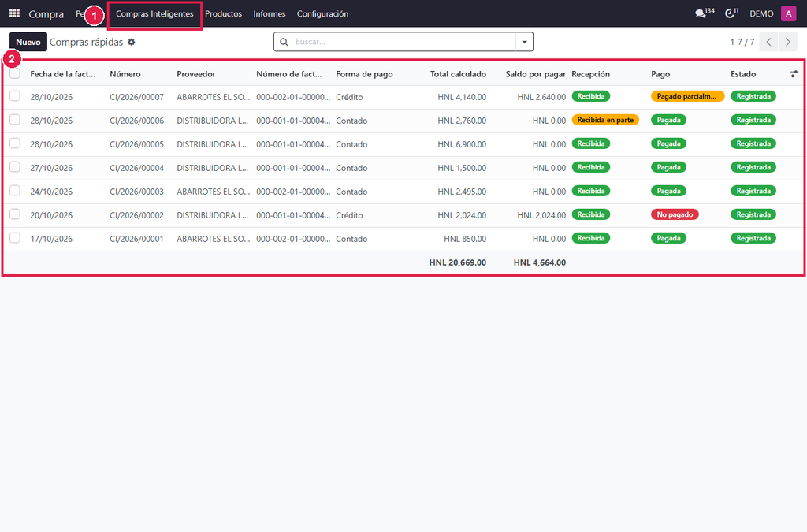Click the 1-7 / 7 pager counter

click(x=742, y=43)
